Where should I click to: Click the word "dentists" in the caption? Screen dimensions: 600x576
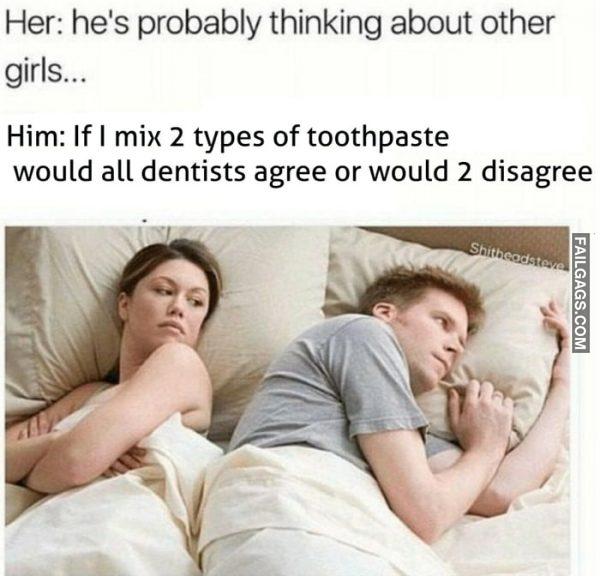point(193,172)
